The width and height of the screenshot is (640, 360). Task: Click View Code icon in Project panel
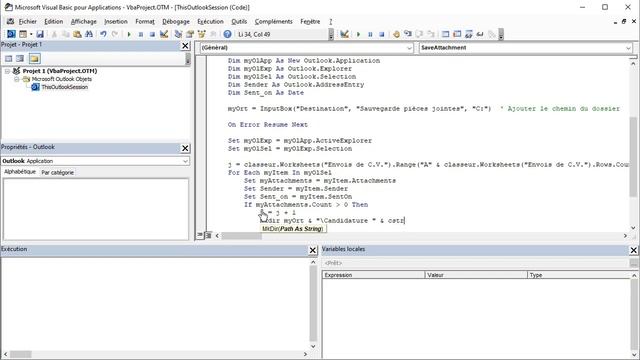(9, 59)
